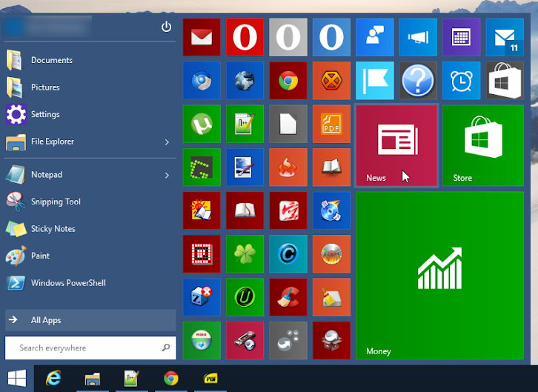Open the flaming disc burner tile
Screen dimensions: 538x392
click(x=331, y=253)
